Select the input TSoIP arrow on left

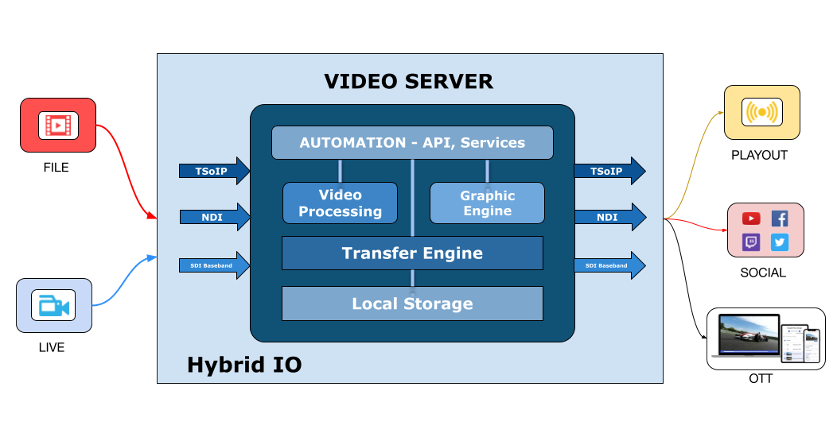(x=213, y=171)
